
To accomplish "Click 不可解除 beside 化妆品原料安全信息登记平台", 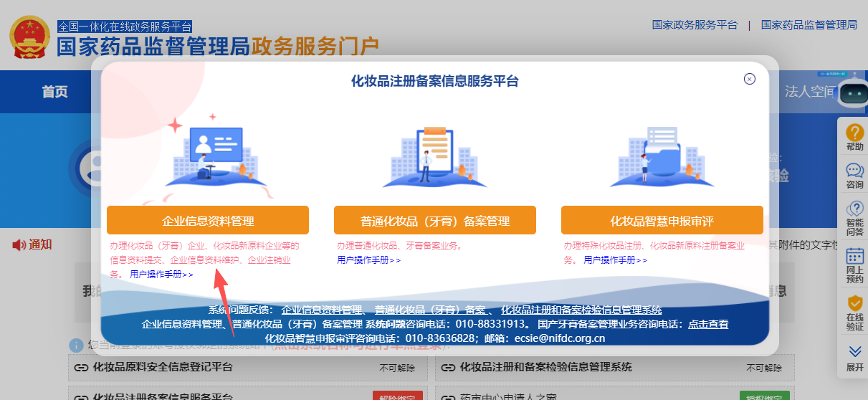I will coord(397,368).
